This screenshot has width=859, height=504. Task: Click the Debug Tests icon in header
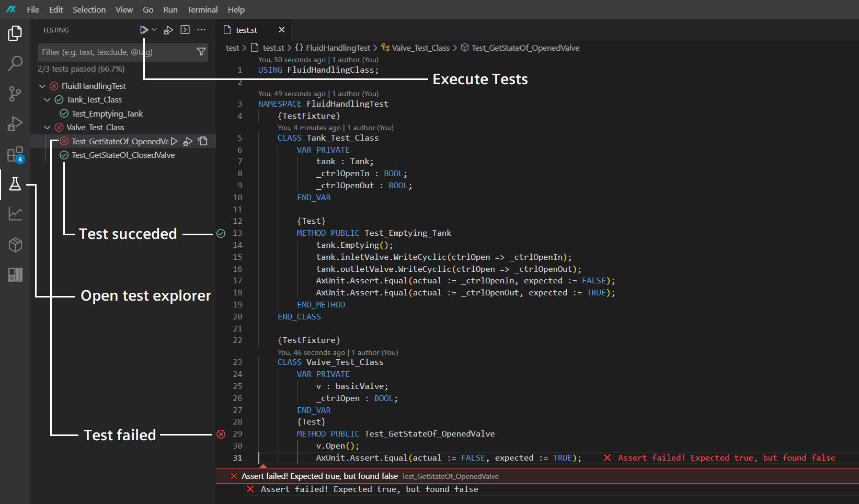pyautogui.click(x=168, y=30)
